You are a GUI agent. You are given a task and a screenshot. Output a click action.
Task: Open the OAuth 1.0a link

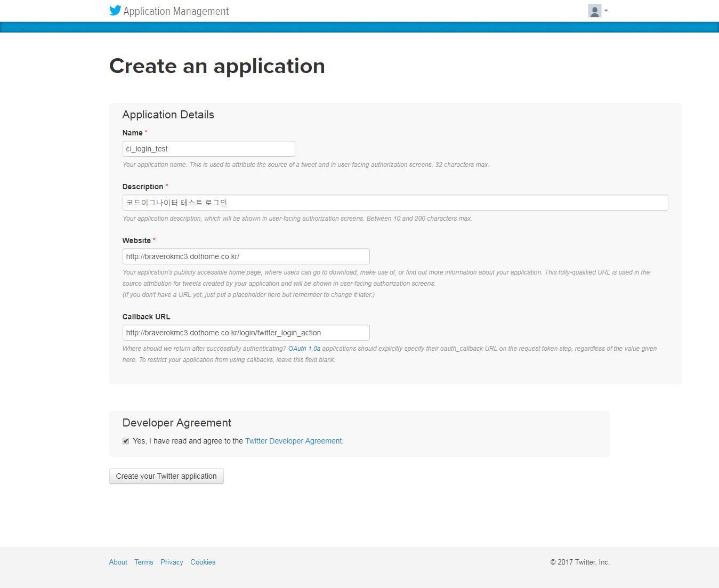click(x=304, y=349)
